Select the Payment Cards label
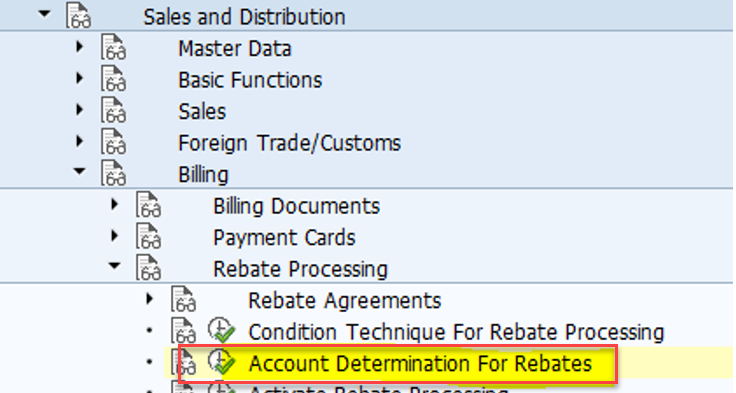Viewport: 736px width, 393px height. click(284, 238)
